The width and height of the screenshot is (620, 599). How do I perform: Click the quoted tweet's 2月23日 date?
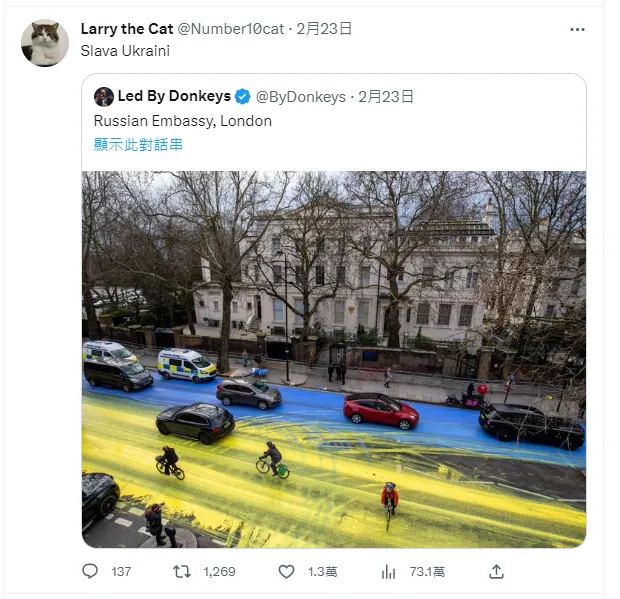point(386,97)
